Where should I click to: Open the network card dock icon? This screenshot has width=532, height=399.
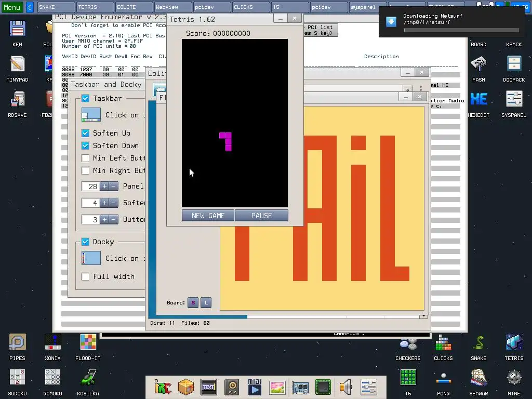[300, 387]
